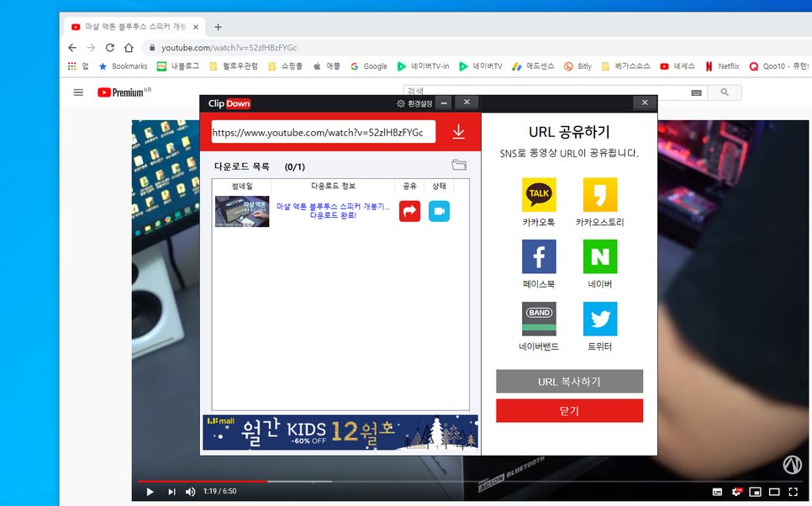Go to Chrome home page
The image size is (812, 506).
tap(129, 48)
